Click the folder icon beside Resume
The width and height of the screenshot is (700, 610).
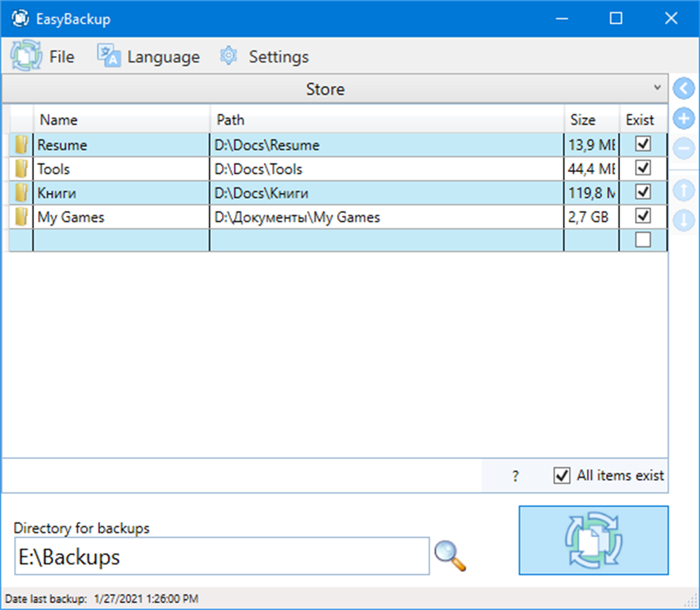(22, 145)
